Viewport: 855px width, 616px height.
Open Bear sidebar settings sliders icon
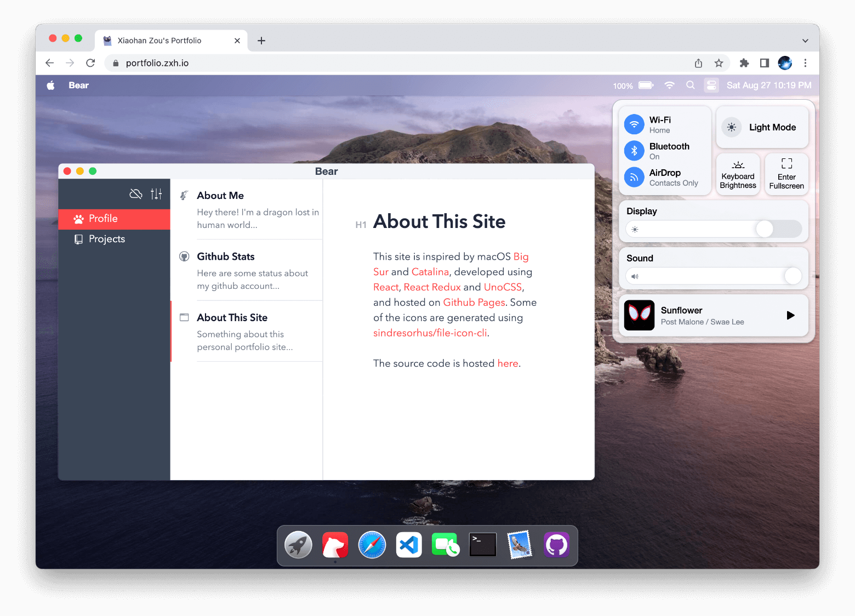click(x=157, y=194)
